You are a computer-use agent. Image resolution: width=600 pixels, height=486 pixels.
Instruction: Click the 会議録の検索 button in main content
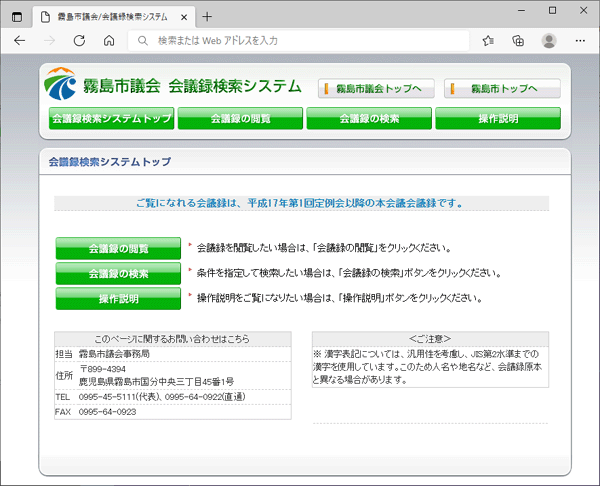[x=118, y=273]
